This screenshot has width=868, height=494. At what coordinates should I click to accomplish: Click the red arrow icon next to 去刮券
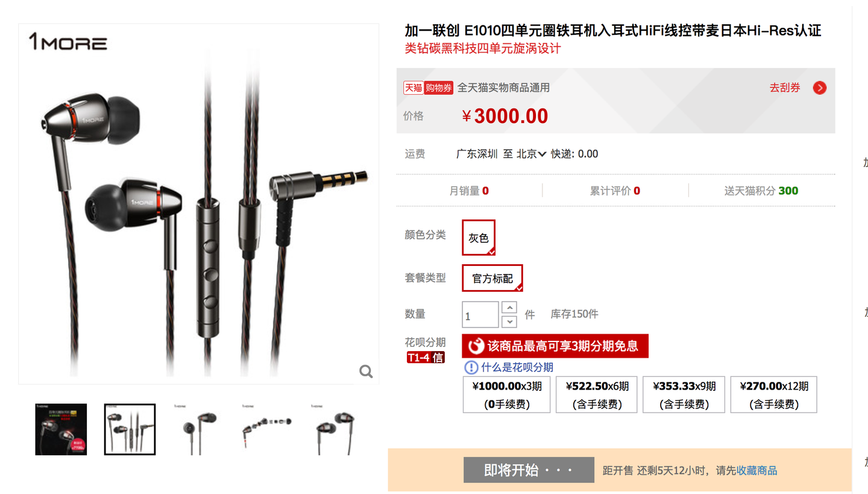point(820,88)
